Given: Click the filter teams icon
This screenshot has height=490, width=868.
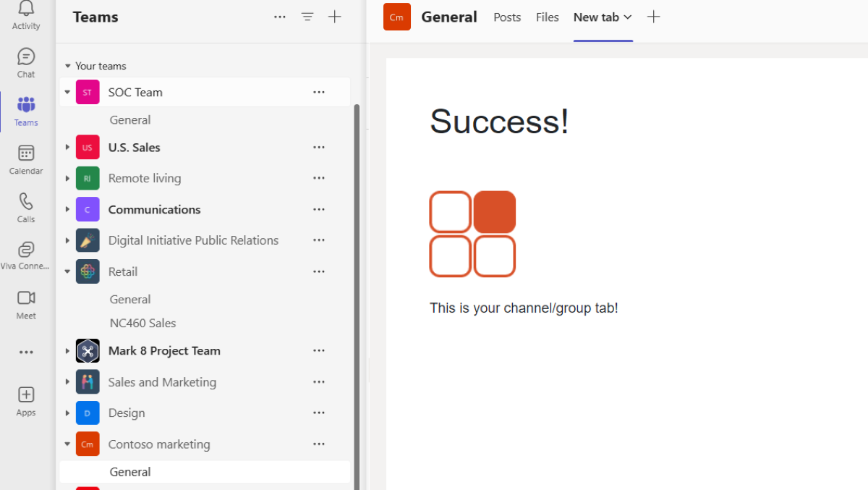Looking at the screenshot, I should [307, 17].
